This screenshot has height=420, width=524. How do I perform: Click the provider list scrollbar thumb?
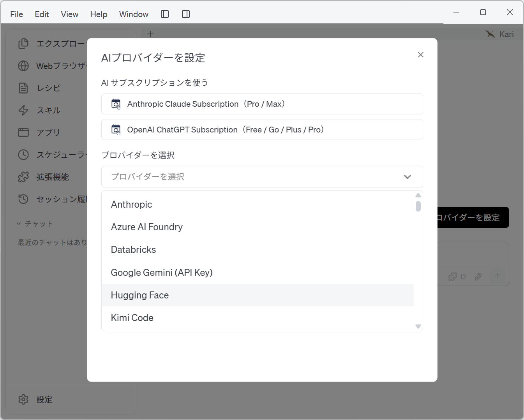pyautogui.click(x=418, y=206)
